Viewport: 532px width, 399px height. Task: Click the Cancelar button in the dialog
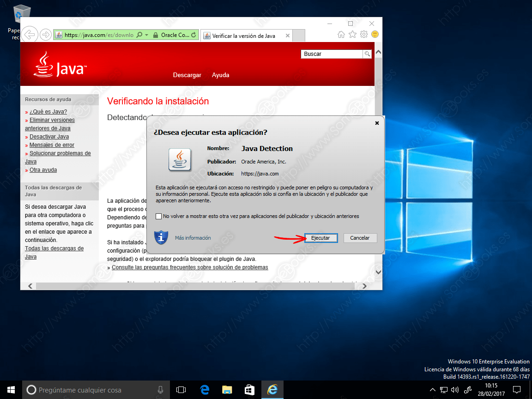[360, 238]
